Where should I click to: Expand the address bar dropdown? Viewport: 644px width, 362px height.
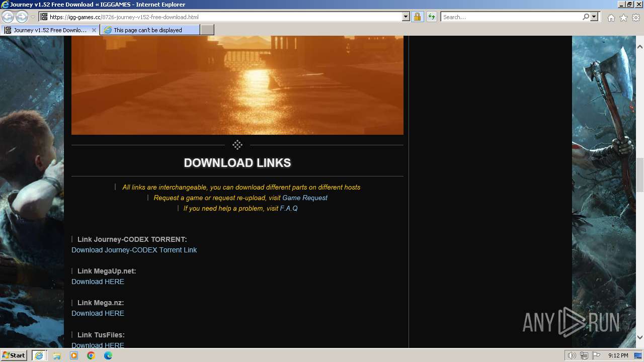406,17
